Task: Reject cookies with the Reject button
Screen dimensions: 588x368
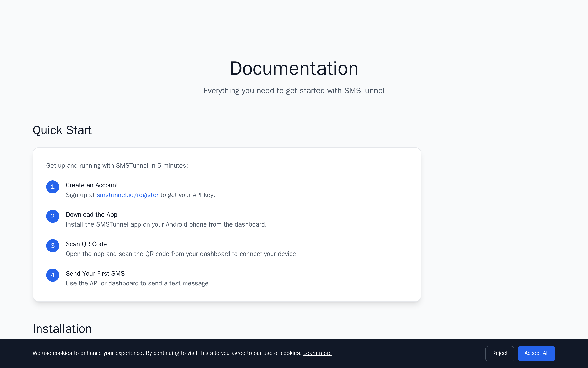Action: [x=500, y=353]
